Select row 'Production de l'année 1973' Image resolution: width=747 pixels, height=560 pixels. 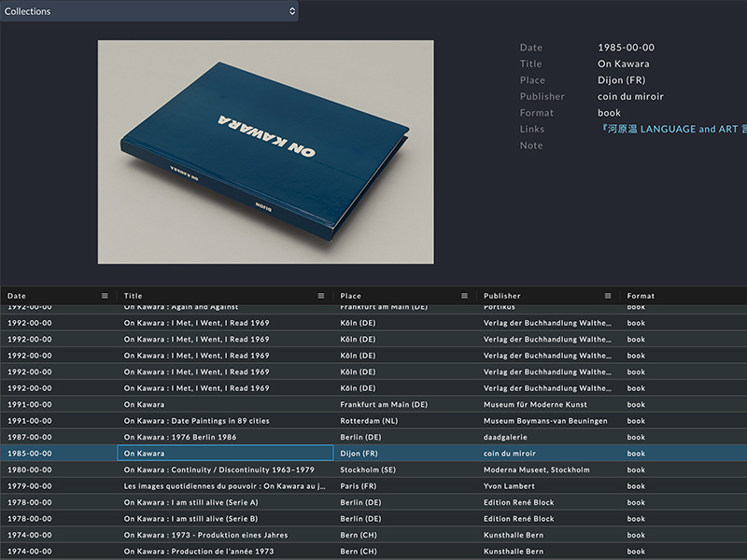[373, 552]
